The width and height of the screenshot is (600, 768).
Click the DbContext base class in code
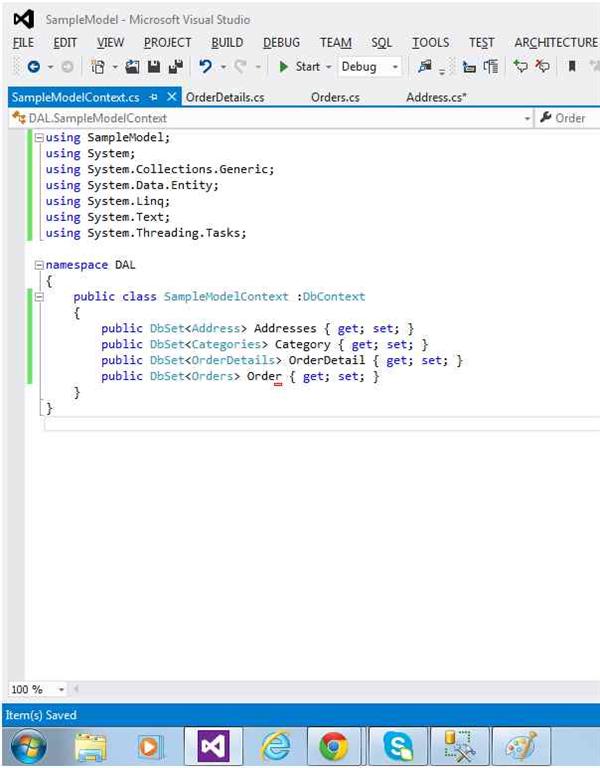[334, 297]
